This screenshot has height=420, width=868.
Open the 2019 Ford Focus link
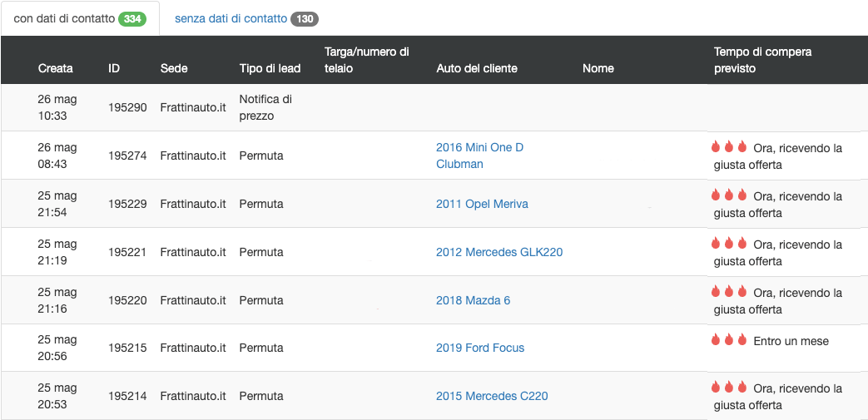coord(480,348)
